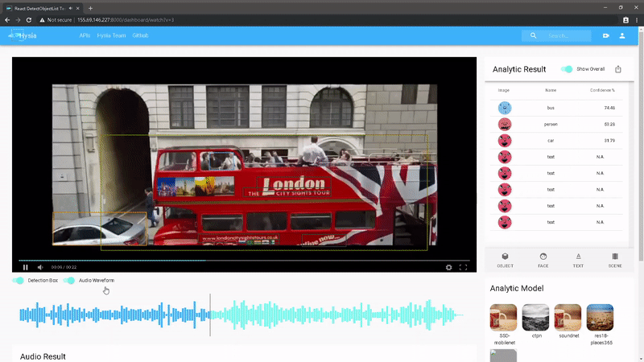Switch to the FACE tab
The width and height of the screenshot is (644, 362).
pyautogui.click(x=543, y=260)
